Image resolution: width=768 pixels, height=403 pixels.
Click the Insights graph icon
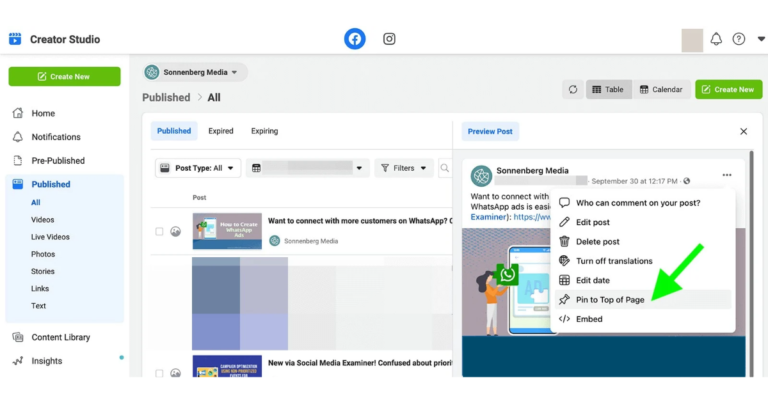pos(18,361)
